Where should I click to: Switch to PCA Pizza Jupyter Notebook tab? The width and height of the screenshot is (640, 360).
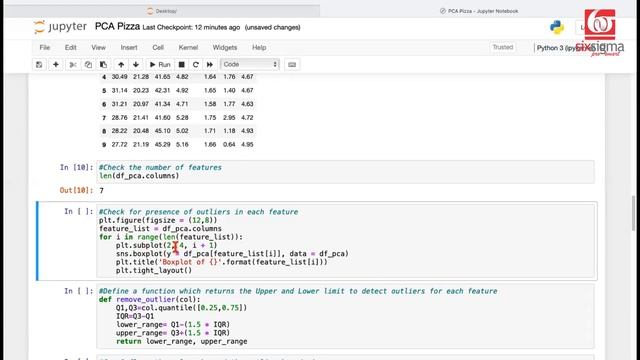[x=479, y=11]
